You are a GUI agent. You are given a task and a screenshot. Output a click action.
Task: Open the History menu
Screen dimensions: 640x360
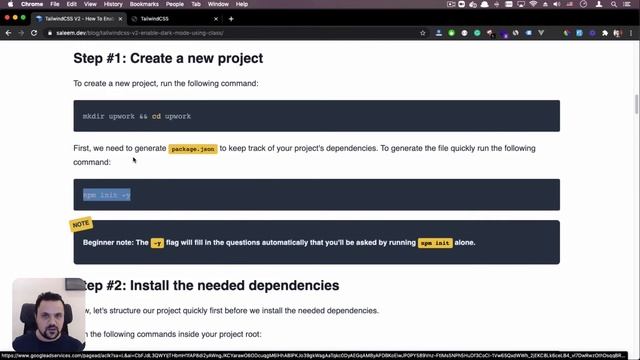[113, 4]
